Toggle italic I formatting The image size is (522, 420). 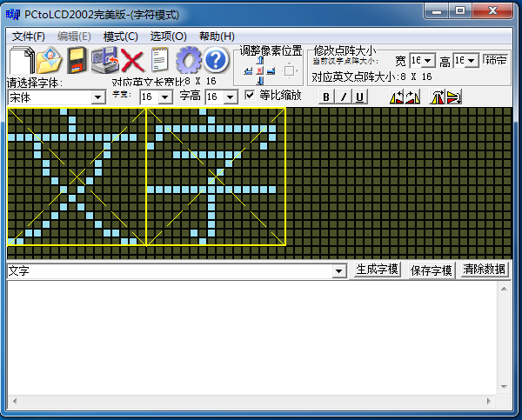tap(344, 97)
